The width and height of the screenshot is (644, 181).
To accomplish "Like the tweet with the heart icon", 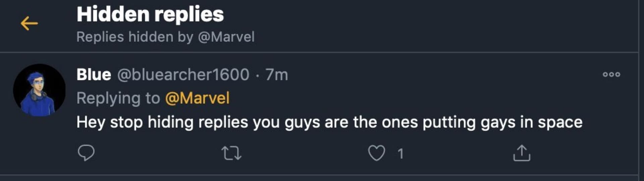I will (x=376, y=153).
